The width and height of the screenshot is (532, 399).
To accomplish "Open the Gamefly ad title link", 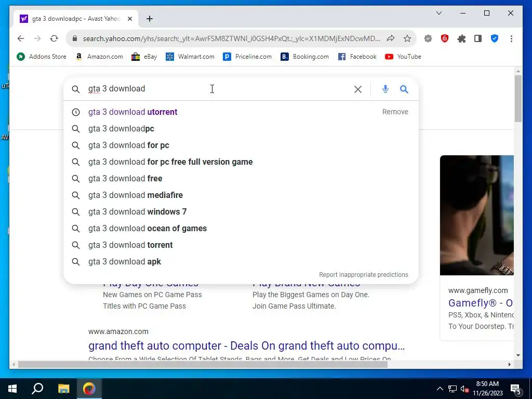I will point(481,303).
